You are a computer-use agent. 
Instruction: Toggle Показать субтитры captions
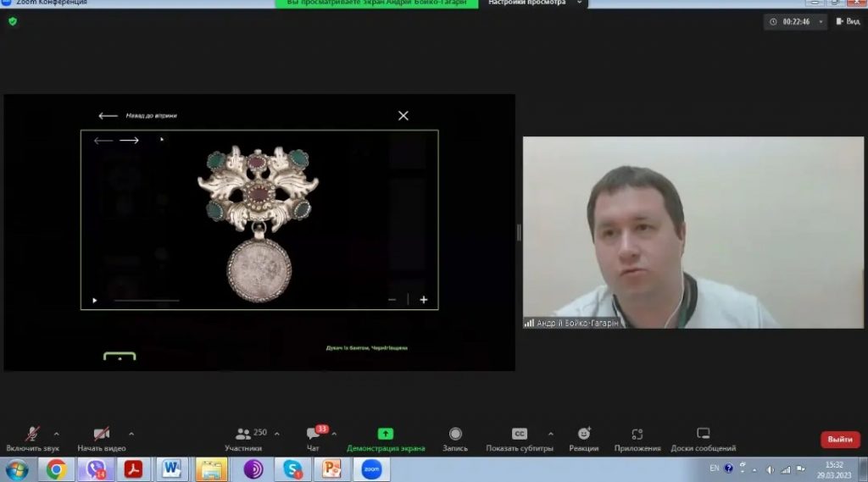[519, 435]
